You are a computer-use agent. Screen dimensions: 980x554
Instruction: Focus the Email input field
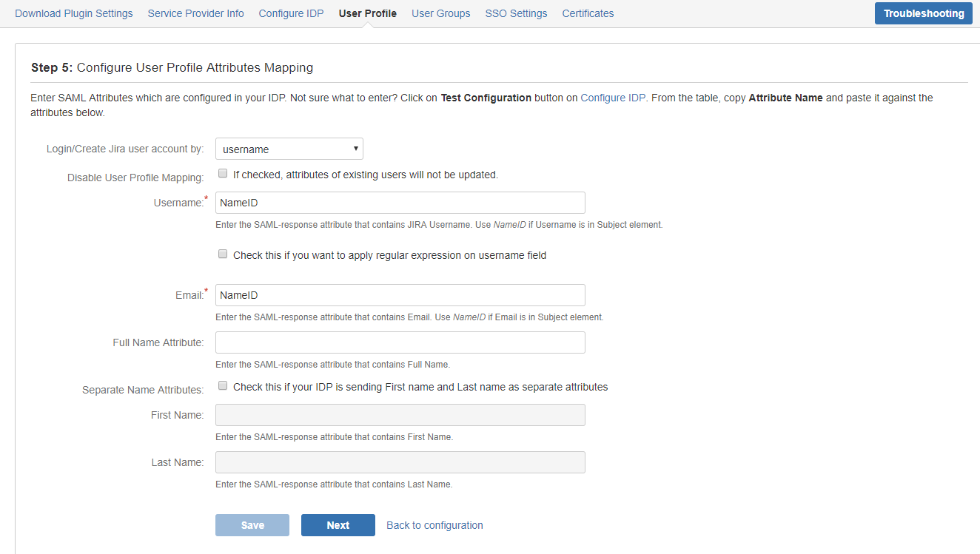pyautogui.click(x=400, y=295)
